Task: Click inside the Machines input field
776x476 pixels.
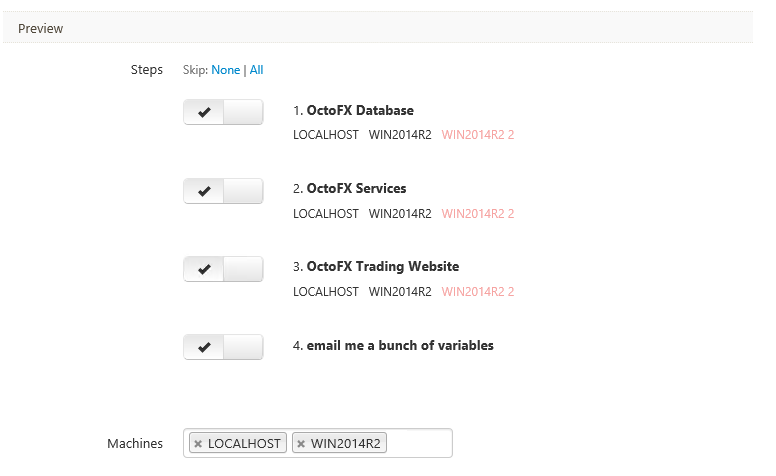Action: [420, 443]
